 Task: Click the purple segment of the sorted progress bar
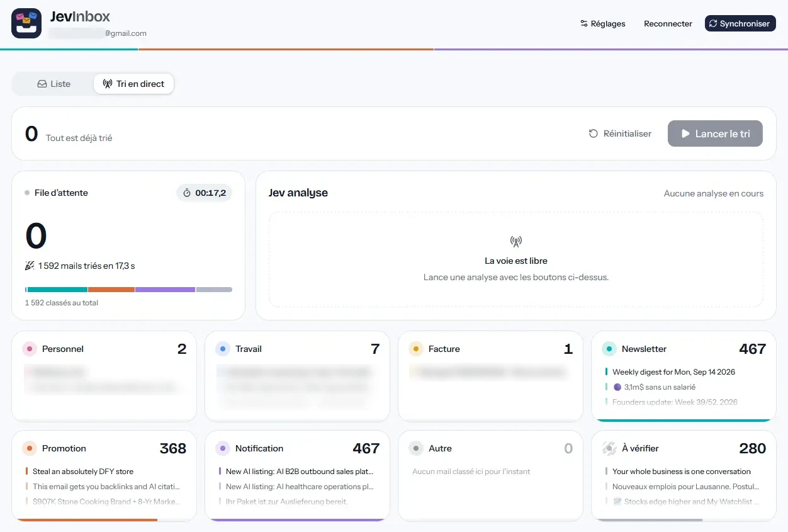coord(166,290)
